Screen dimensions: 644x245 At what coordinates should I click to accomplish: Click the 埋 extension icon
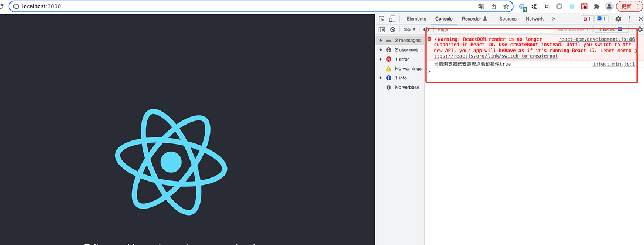(534, 6)
